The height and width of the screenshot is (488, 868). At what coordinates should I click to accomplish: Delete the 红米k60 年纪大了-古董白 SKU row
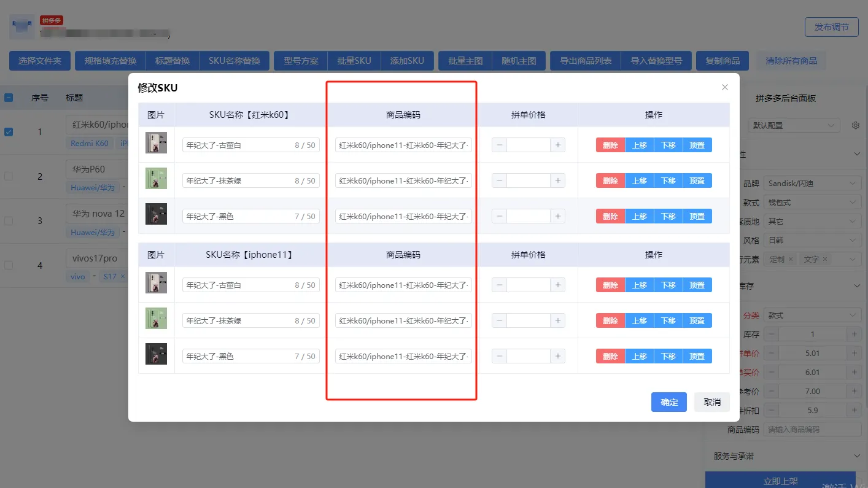(610, 145)
